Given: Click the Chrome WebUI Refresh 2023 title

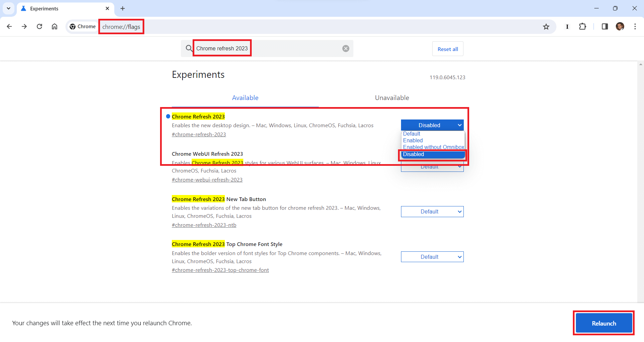Looking at the screenshot, I should (x=207, y=154).
